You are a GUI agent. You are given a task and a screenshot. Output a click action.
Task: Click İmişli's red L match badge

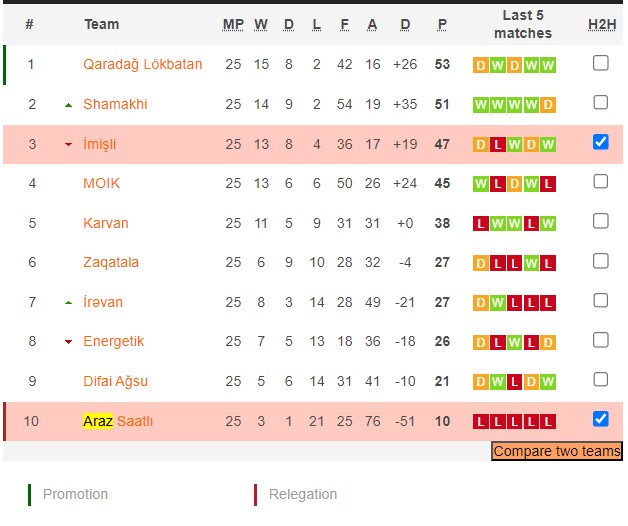(x=497, y=144)
